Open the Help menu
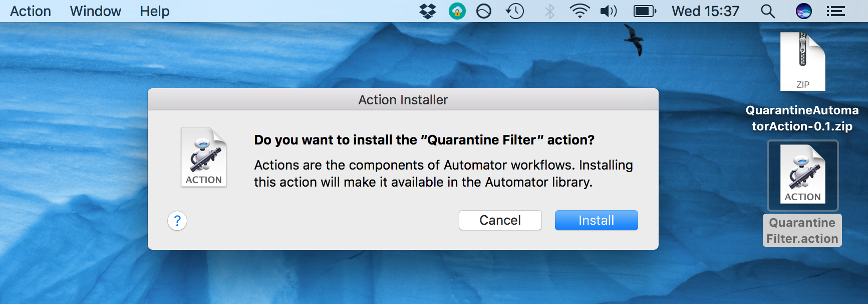868x304 pixels. [x=154, y=11]
